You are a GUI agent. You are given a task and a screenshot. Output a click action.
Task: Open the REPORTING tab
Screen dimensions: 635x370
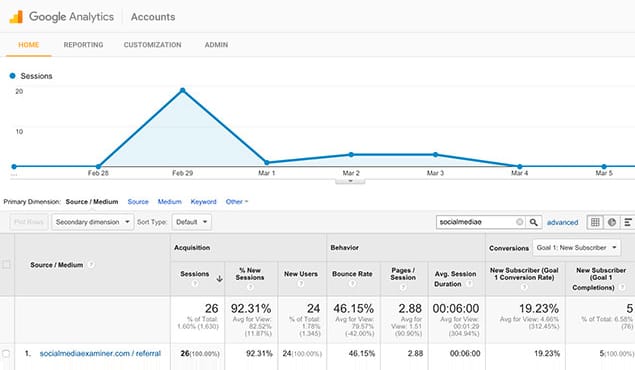pyautogui.click(x=83, y=45)
